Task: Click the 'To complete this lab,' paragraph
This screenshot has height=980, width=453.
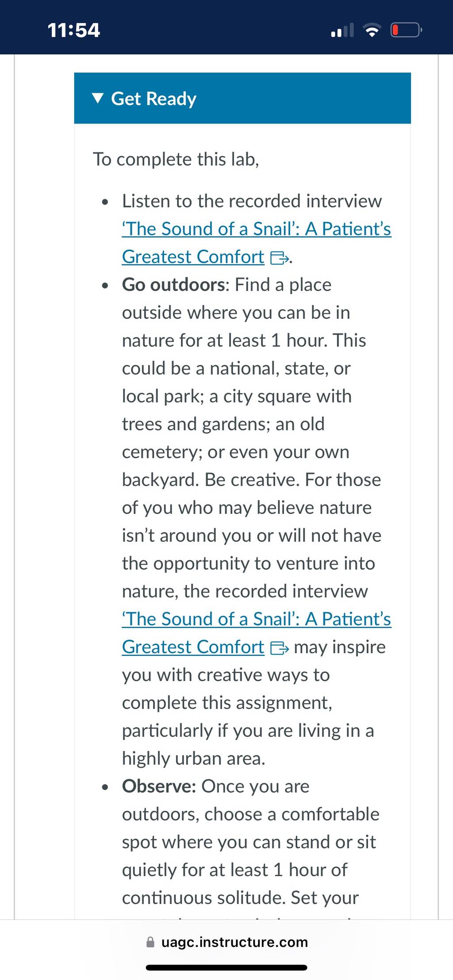Action: [x=176, y=159]
